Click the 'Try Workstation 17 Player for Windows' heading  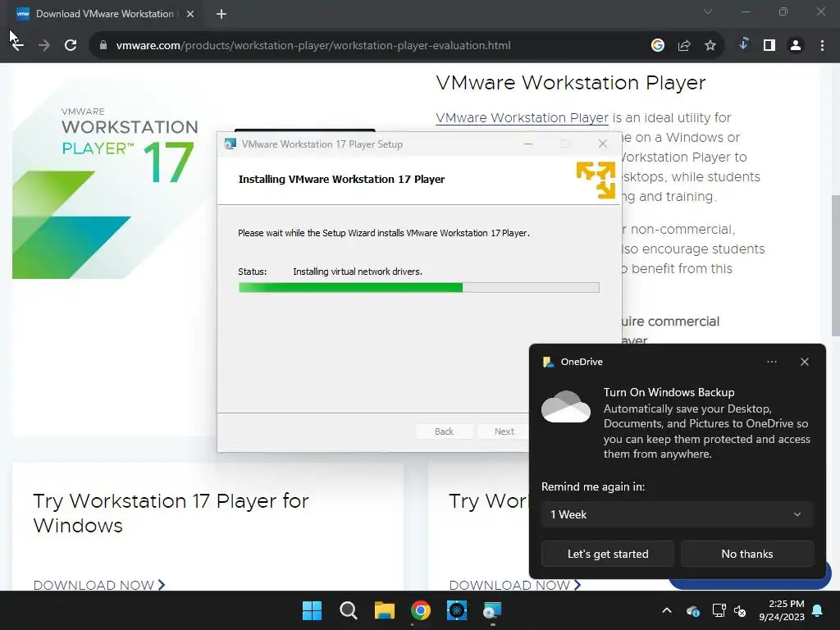tap(171, 514)
